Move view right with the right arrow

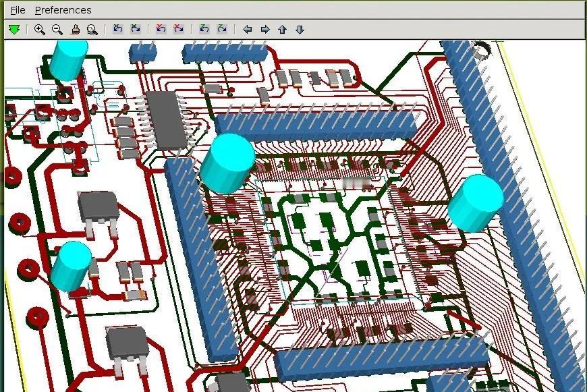coord(265,29)
